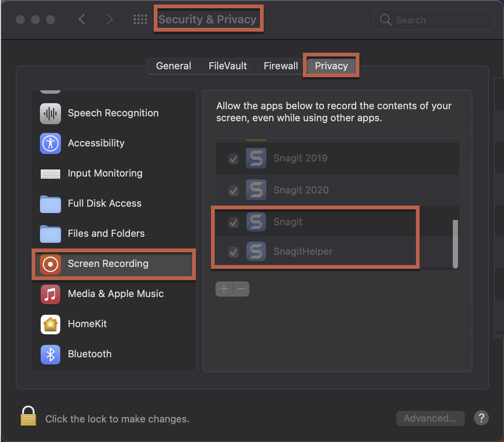The width and height of the screenshot is (504, 442).
Task: Select the Speech Recognition icon
Action: (50, 113)
